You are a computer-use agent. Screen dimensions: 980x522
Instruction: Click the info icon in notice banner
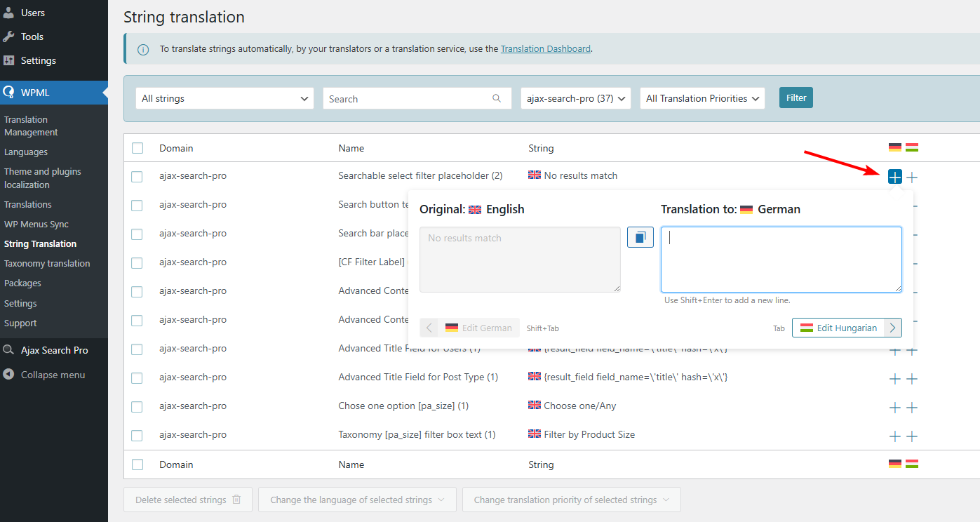(143, 49)
